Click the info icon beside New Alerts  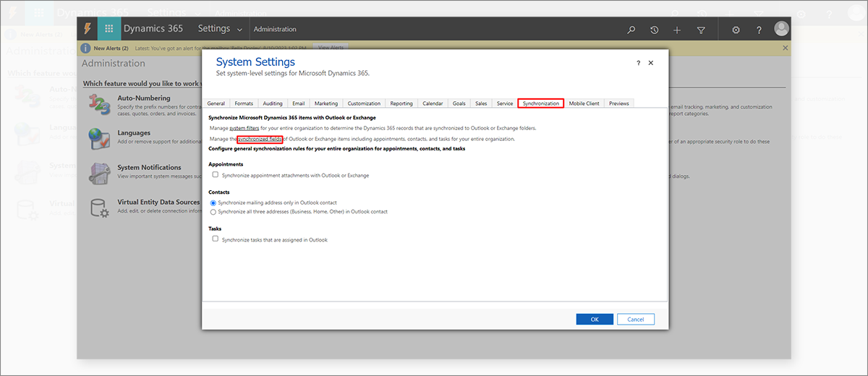85,48
